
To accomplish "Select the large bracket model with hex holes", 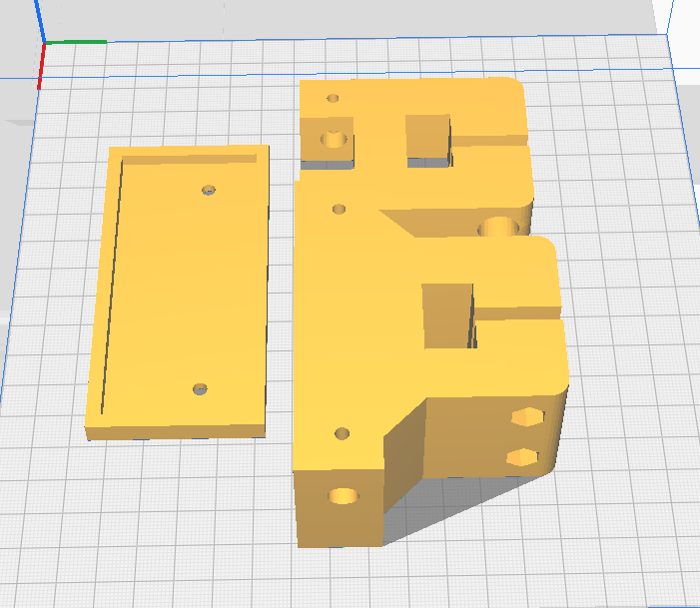I will point(430,311).
